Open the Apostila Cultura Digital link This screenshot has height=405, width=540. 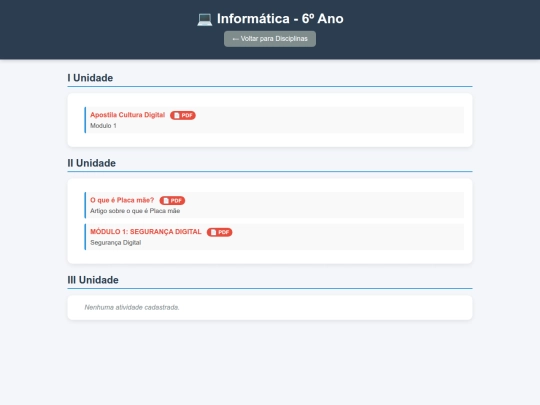pyautogui.click(x=127, y=115)
